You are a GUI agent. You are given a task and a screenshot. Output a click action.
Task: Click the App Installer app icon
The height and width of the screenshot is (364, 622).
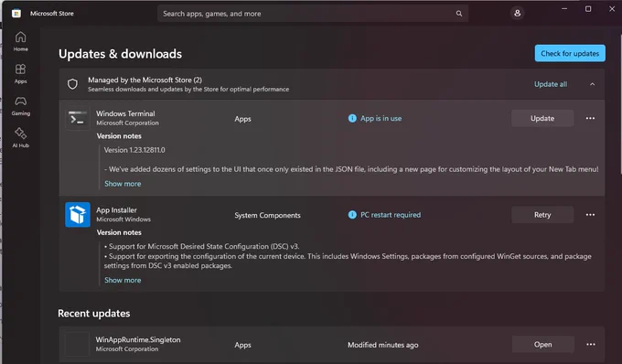pos(78,215)
